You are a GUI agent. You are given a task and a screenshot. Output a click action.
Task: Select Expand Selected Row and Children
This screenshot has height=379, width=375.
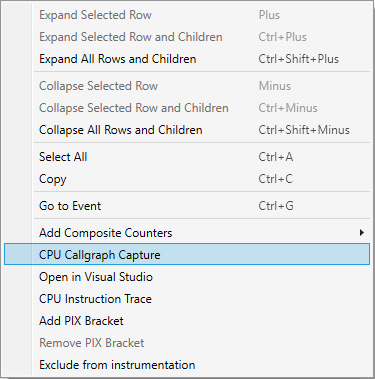(x=187, y=37)
